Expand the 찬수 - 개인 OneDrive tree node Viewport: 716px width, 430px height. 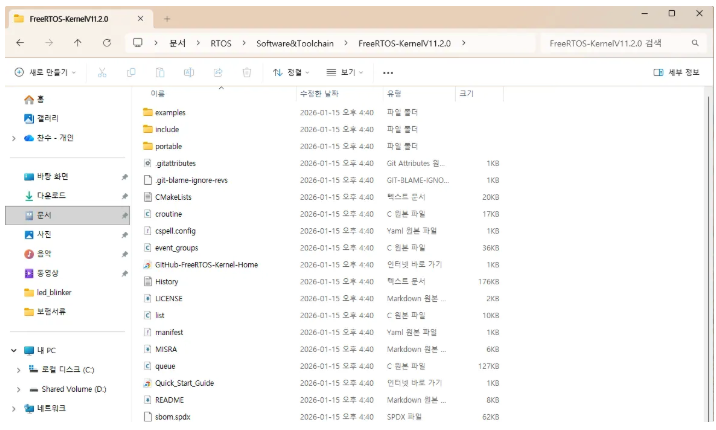[14, 138]
